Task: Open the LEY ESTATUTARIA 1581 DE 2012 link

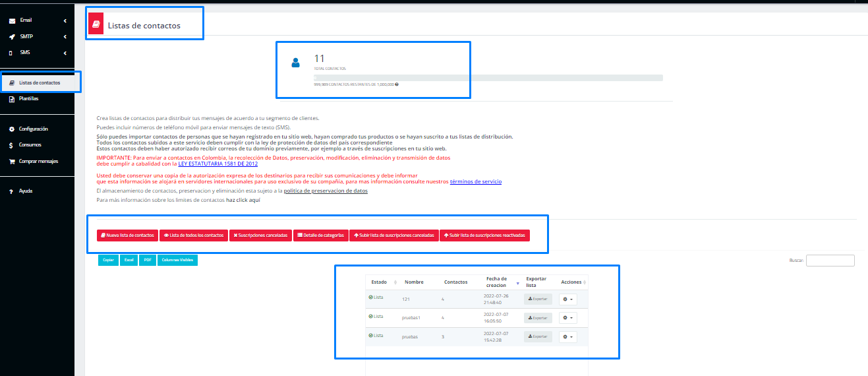Action: pyautogui.click(x=217, y=164)
